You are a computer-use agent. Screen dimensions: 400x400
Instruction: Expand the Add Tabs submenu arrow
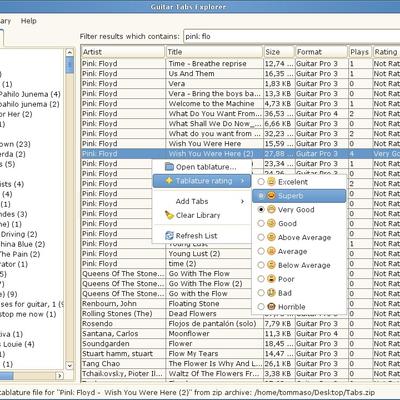pos(242,201)
